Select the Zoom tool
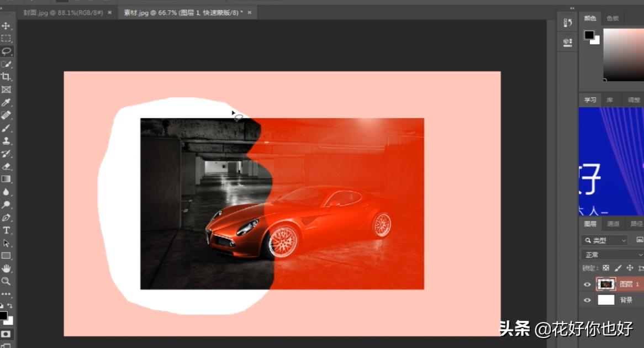644x348 pixels. pos(6,281)
